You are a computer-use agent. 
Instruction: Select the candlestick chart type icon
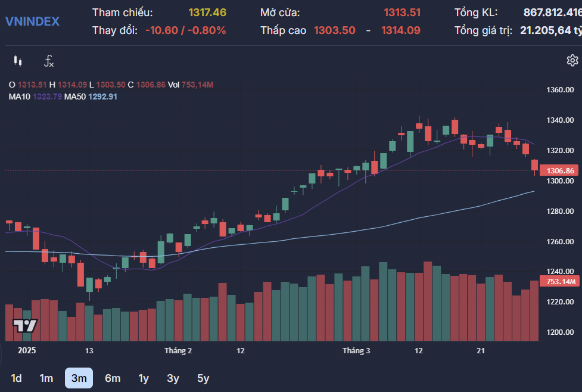coord(18,60)
